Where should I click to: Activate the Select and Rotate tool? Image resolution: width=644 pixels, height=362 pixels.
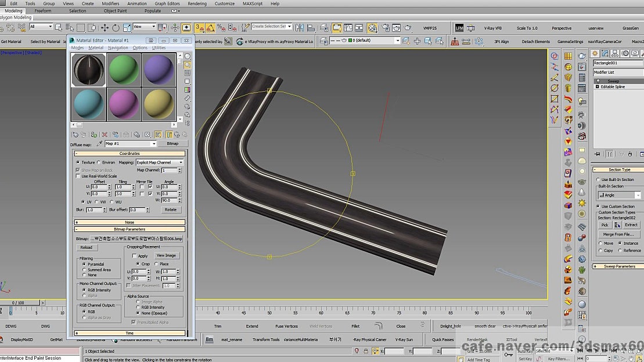click(x=116, y=27)
